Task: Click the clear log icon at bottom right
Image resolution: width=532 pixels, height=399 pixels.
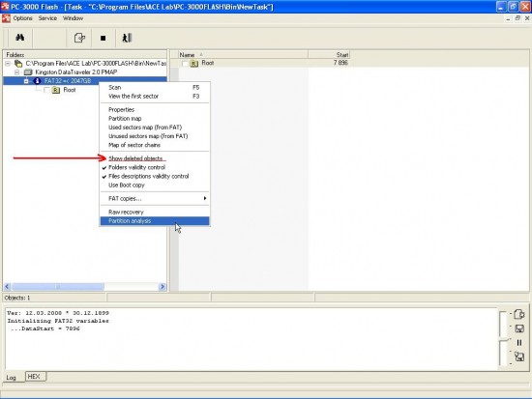Action: [519, 356]
